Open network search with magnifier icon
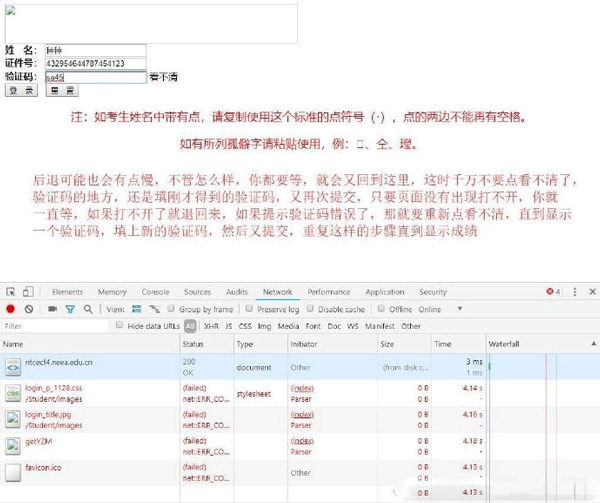 [88, 309]
